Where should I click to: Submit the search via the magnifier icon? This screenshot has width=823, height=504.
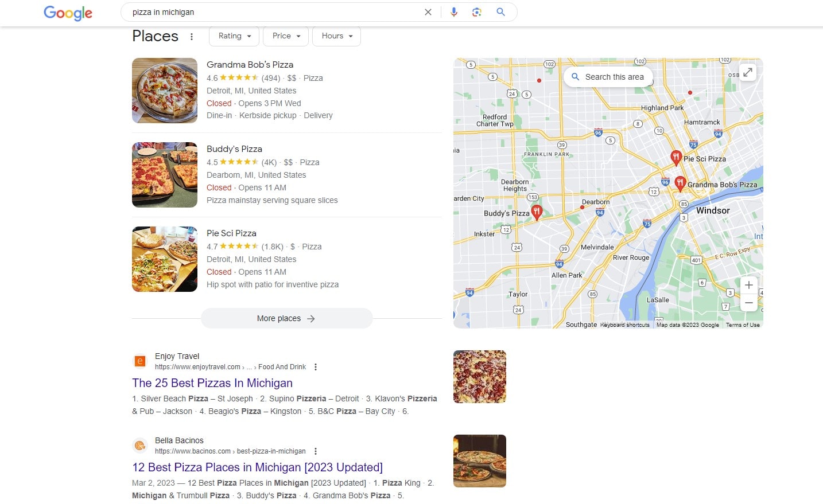(500, 11)
